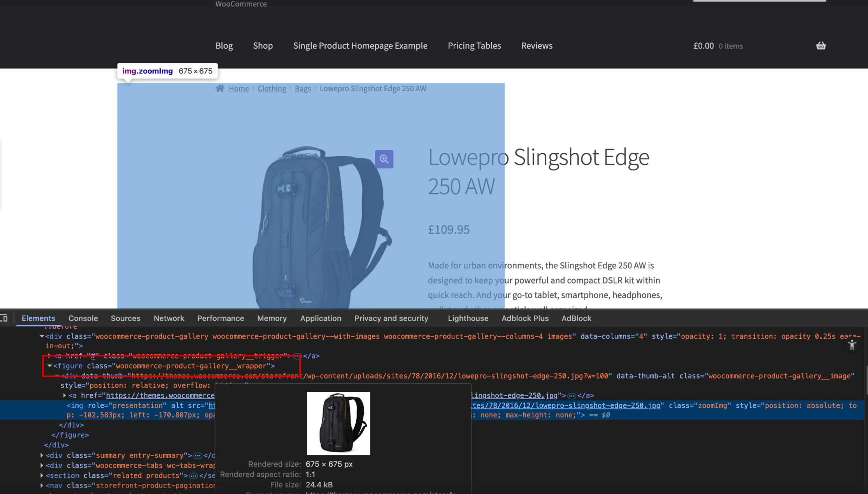This screenshot has height=494, width=868.
Task: Click the product image zoom magnifier icon
Action: point(384,159)
